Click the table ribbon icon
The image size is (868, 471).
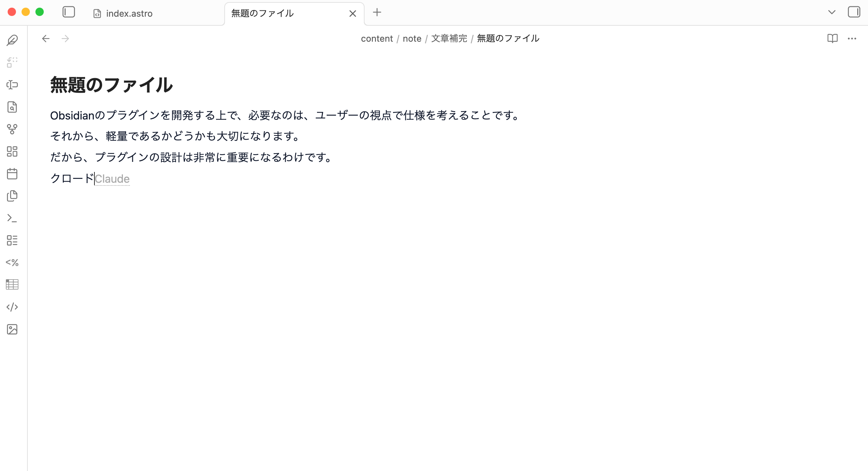(x=12, y=285)
